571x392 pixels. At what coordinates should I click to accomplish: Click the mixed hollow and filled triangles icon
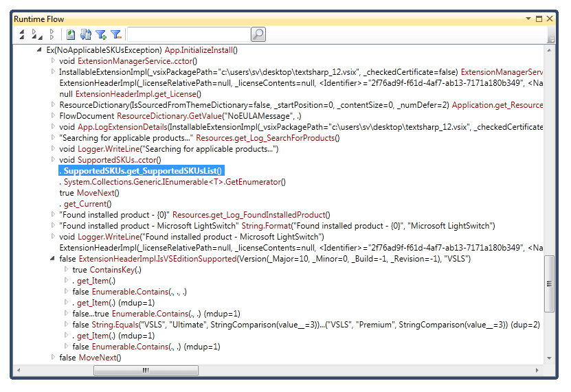pyautogui.click(x=37, y=34)
